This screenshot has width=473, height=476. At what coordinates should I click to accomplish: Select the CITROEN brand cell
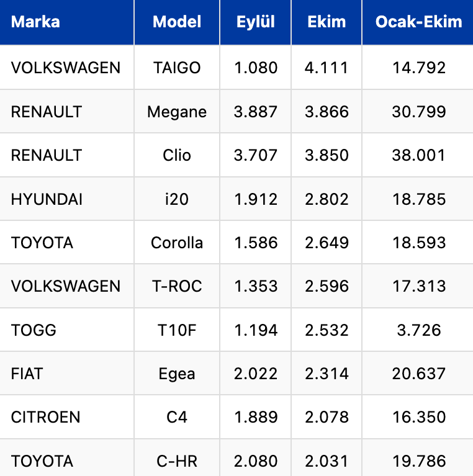pyautogui.click(x=45, y=417)
